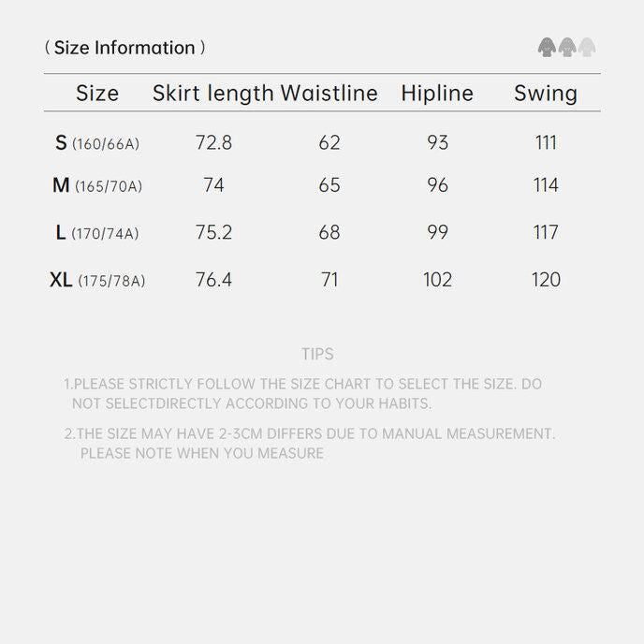
Task: Click the swing value 120
Action: (546, 280)
